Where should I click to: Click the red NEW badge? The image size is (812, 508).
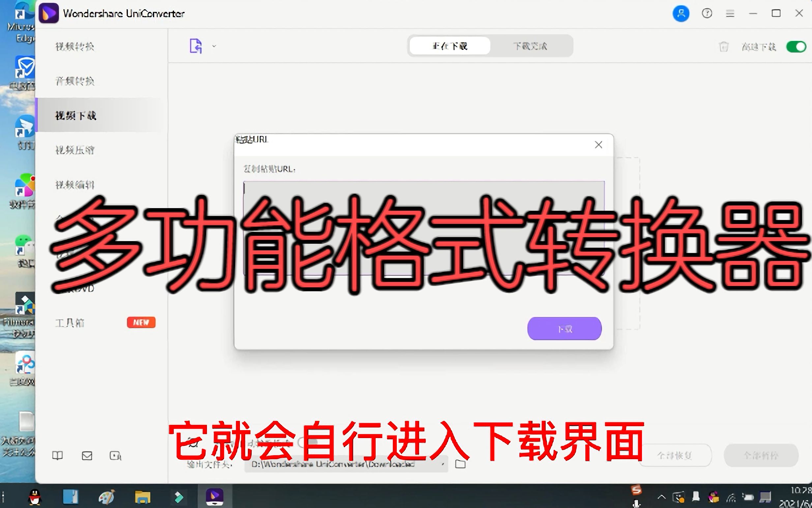141,322
